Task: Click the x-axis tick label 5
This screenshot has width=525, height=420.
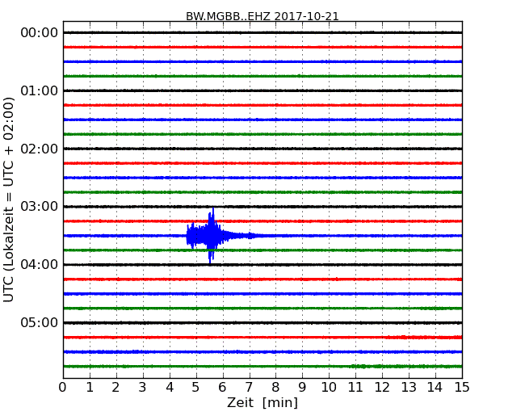Action: [195, 388]
